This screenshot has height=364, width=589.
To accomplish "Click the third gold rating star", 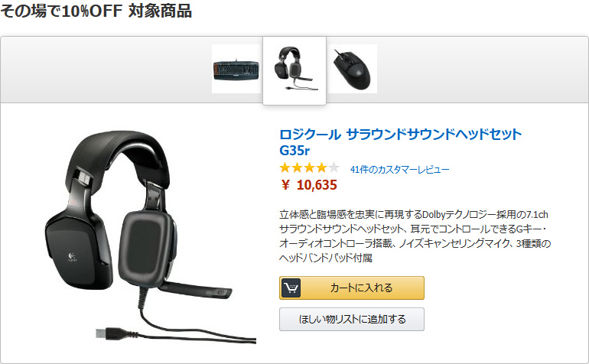I will [x=309, y=167].
